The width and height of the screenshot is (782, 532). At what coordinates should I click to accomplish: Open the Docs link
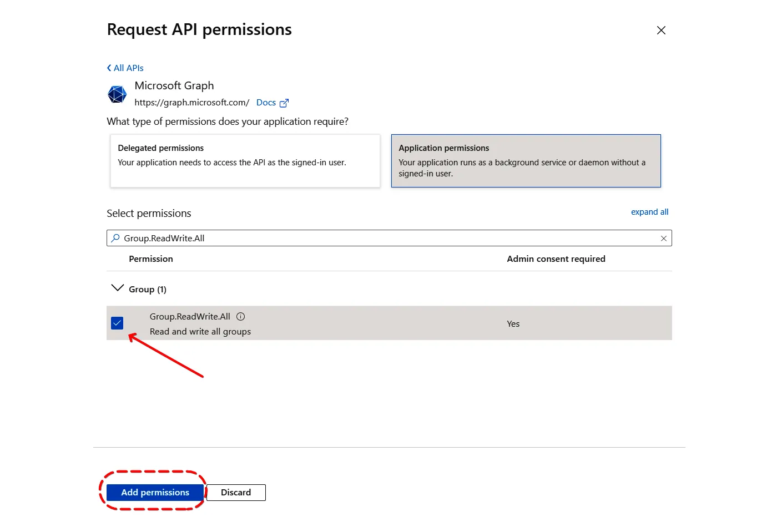266,103
